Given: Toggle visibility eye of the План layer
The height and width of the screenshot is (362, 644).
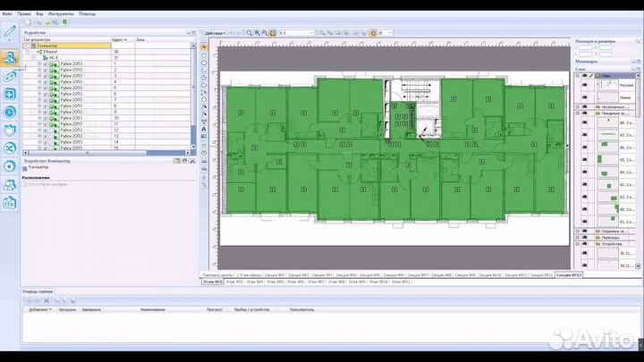Looking at the screenshot, I should click(x=584, y=77).
